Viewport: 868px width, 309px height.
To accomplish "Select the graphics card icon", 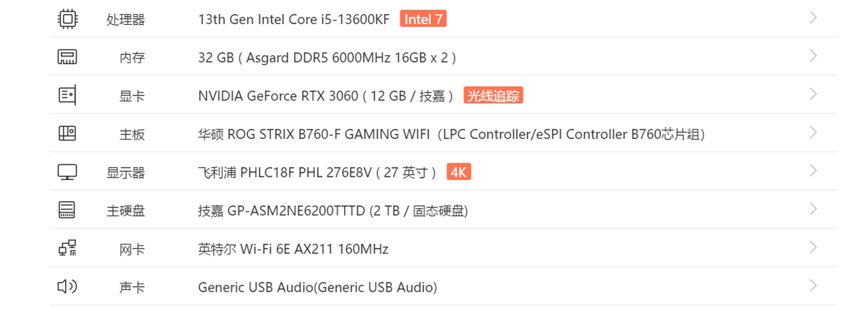I will point(67,96).
